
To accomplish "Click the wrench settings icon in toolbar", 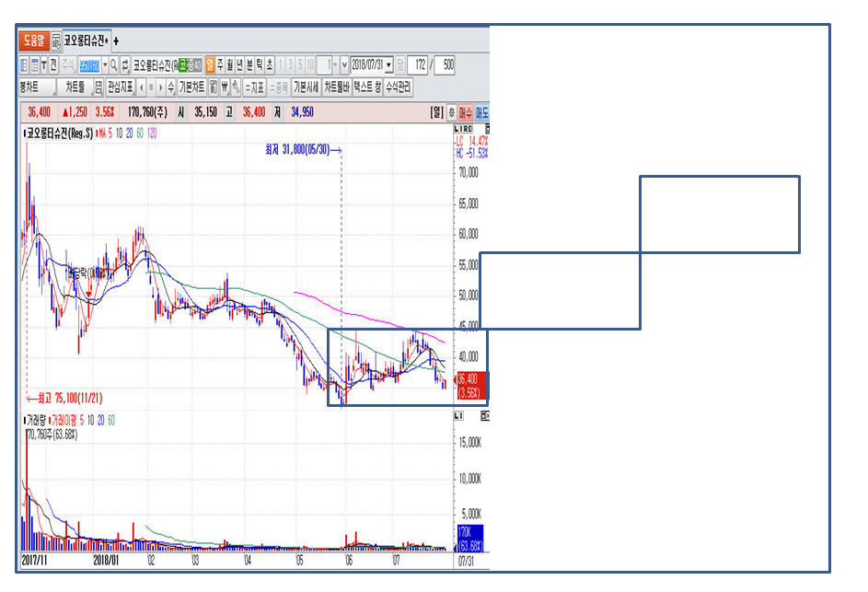I will coord(237,87).
